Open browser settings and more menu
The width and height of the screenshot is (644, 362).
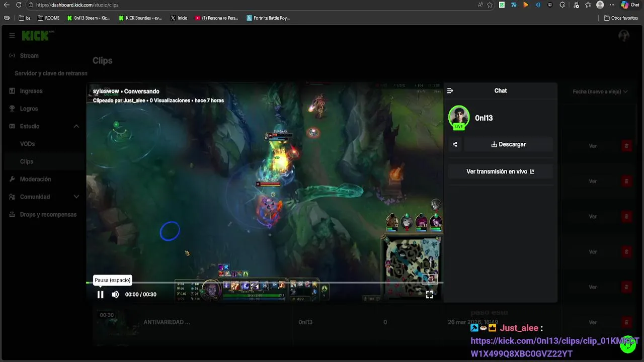611,5
